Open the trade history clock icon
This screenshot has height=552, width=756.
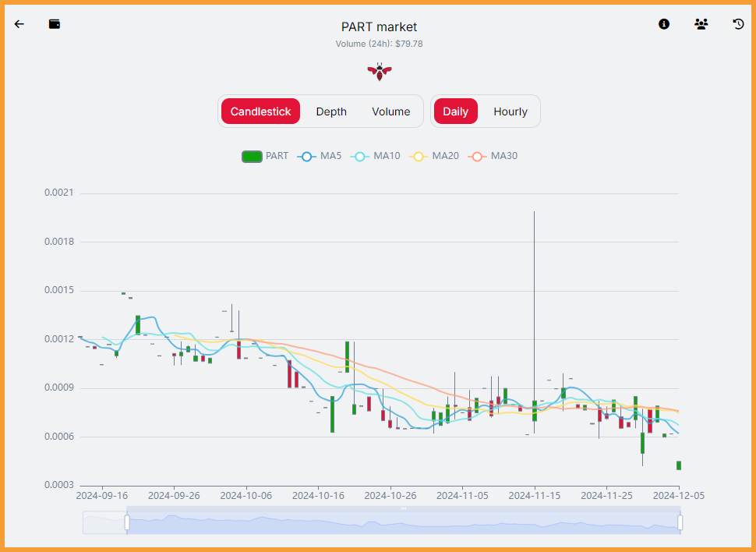[738, 24]
